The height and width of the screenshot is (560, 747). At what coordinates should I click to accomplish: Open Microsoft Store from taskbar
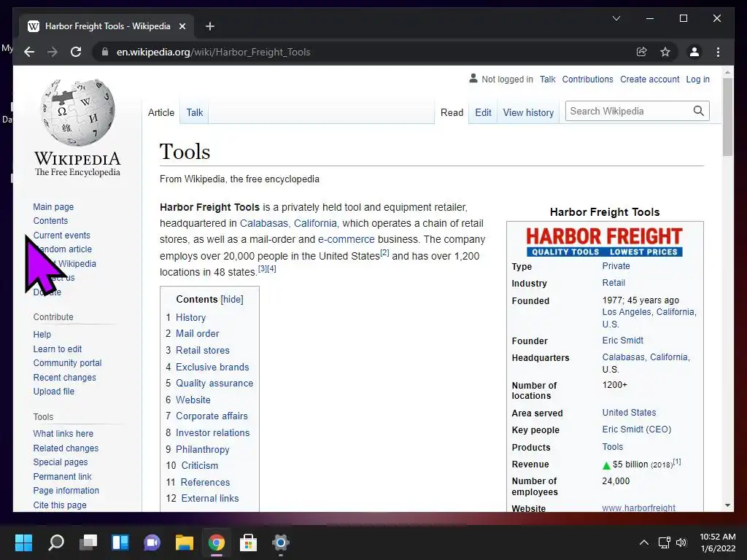(x=248, y=542)
